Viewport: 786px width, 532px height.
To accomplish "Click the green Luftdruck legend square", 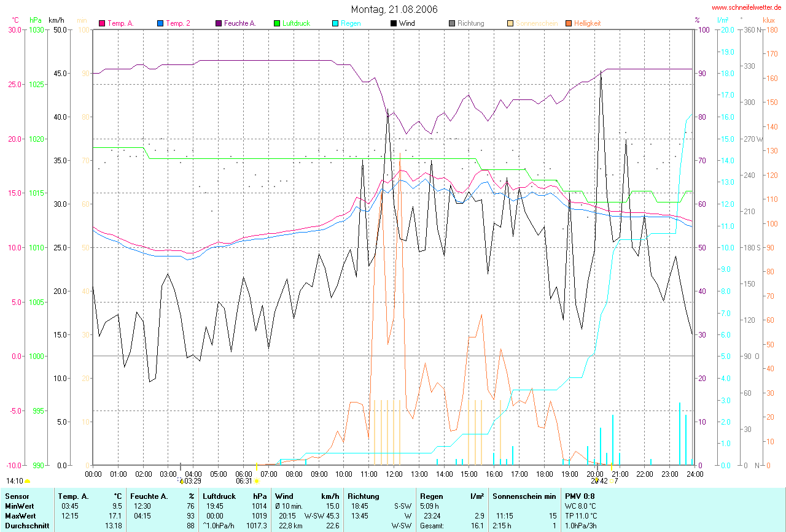I will tap(277, 23).
